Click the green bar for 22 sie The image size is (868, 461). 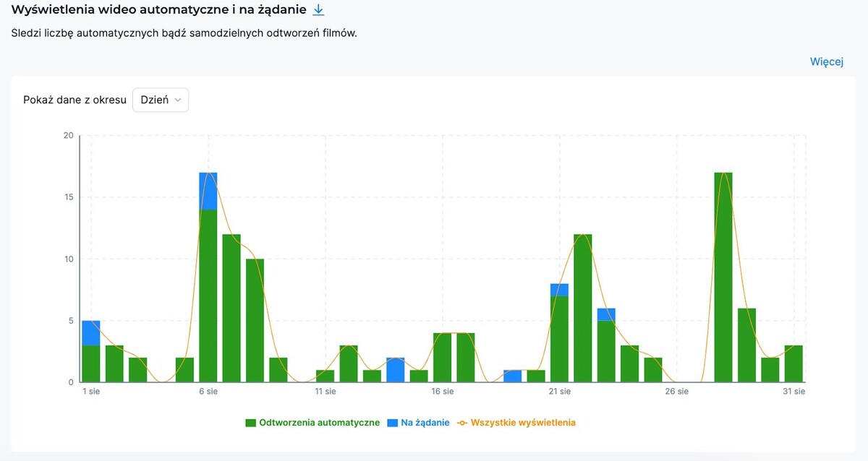click(x=583, y=309)
